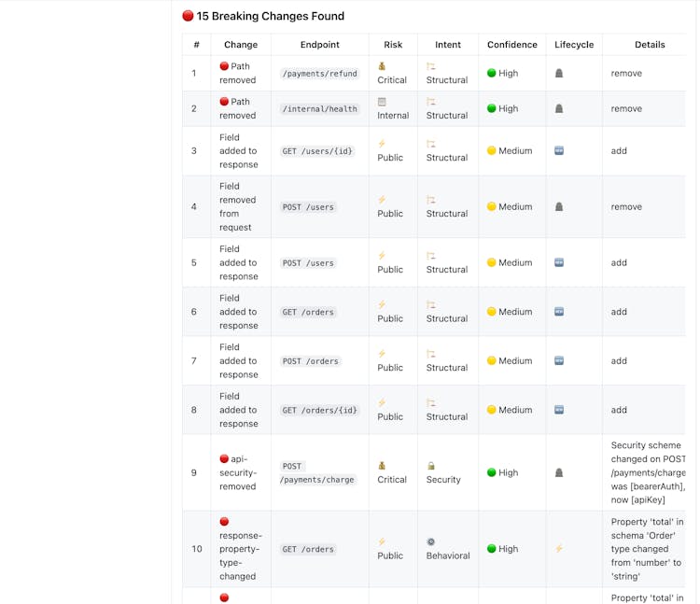Click the /payments/refund endpoint code
The height and width of the screenshot is (604, 700).
[320, 74]
